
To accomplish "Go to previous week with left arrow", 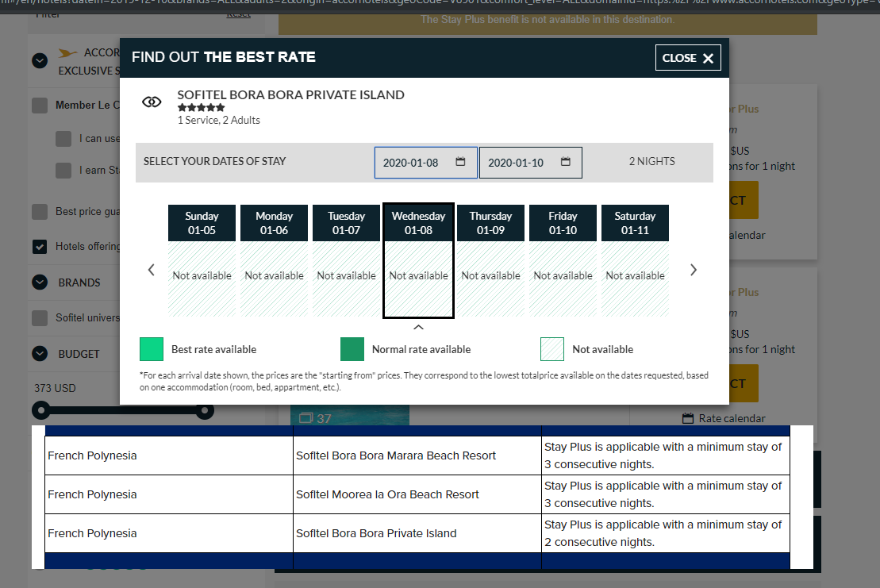I will coord(151,270).
